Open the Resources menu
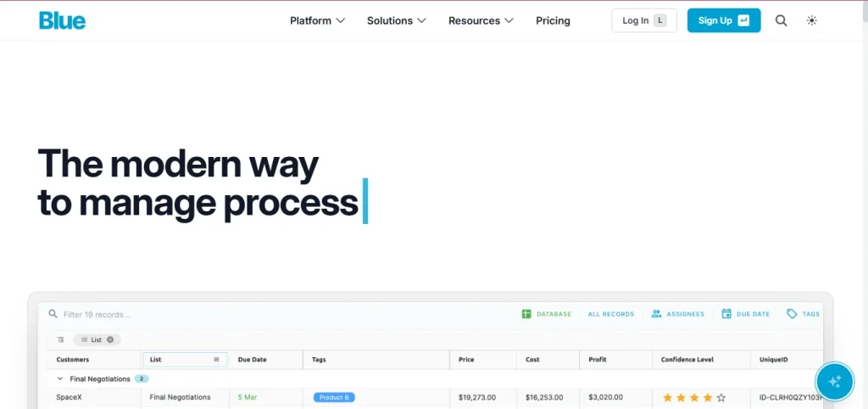This screenshot has width=868, height=409. tap(481, 20)
